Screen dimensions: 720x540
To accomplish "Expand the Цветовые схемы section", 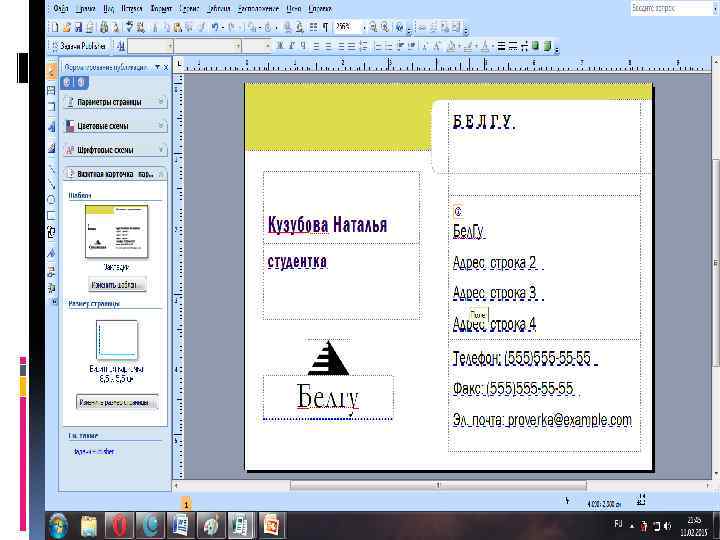I will [x=115, y=126].
